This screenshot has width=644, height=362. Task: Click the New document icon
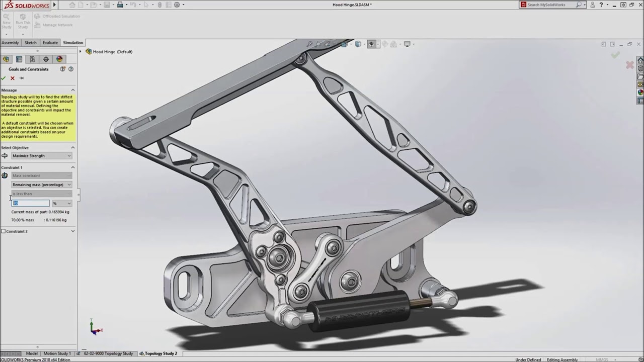pyautogui.click(x=80, y=5)
